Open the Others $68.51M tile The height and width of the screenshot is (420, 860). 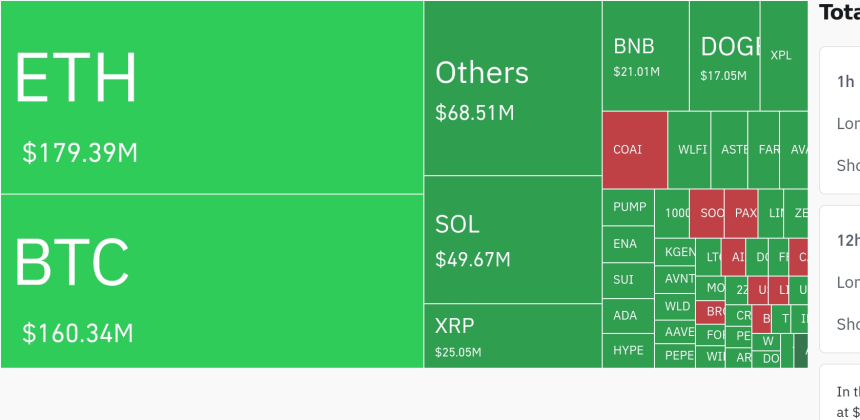click(x=512, y=88)
